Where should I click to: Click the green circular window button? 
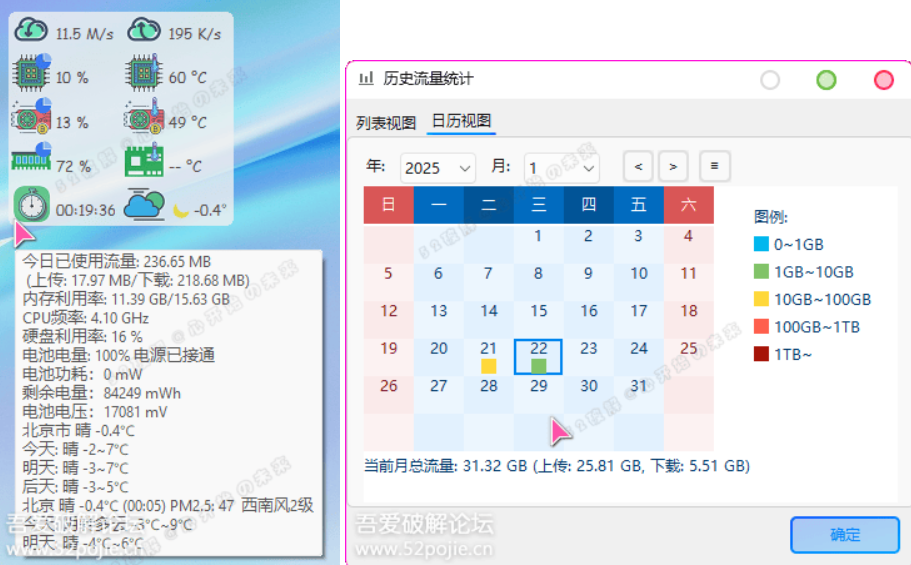tap(826, 80)
